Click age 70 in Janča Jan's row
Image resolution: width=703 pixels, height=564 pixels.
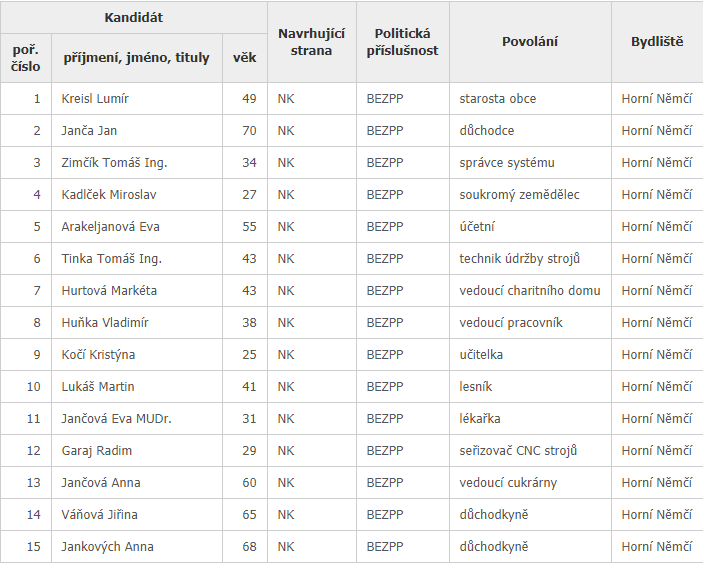coord(249,131)
